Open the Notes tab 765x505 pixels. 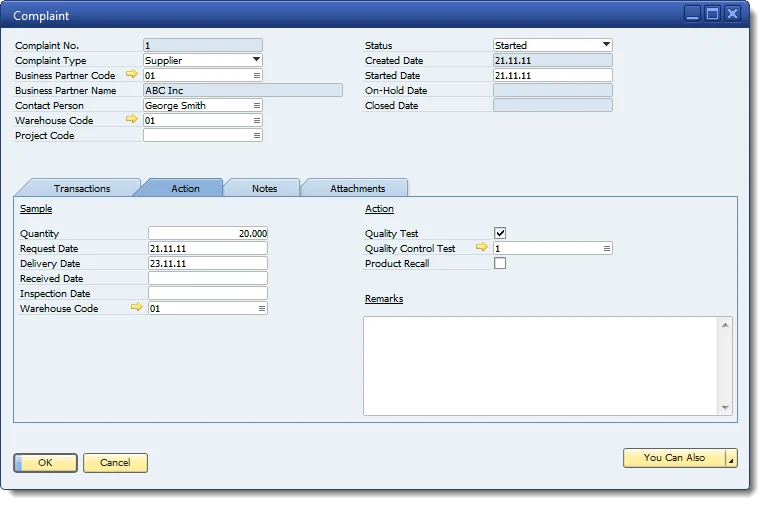coord(264,188)
